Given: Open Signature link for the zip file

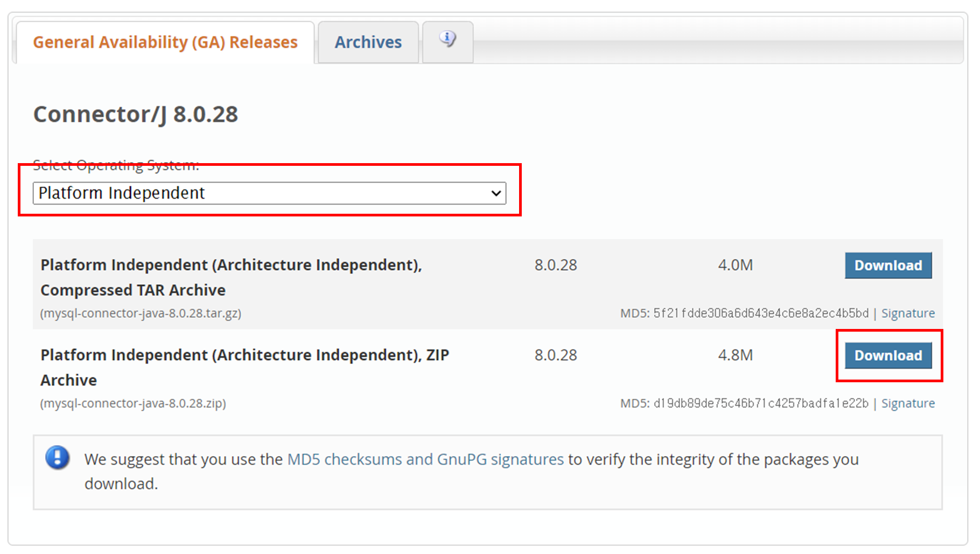Looking at the screenshot, I should point(908,403).
